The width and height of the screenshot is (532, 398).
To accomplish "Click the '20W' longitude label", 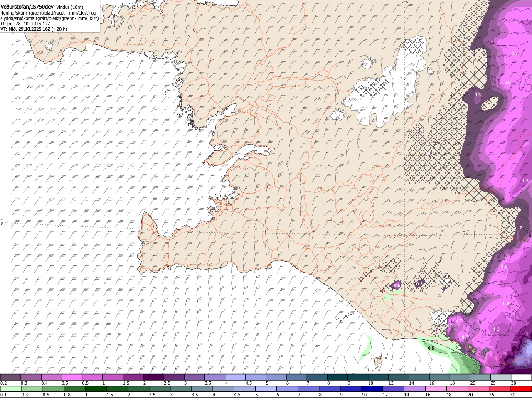I will (x=405, y=2).
